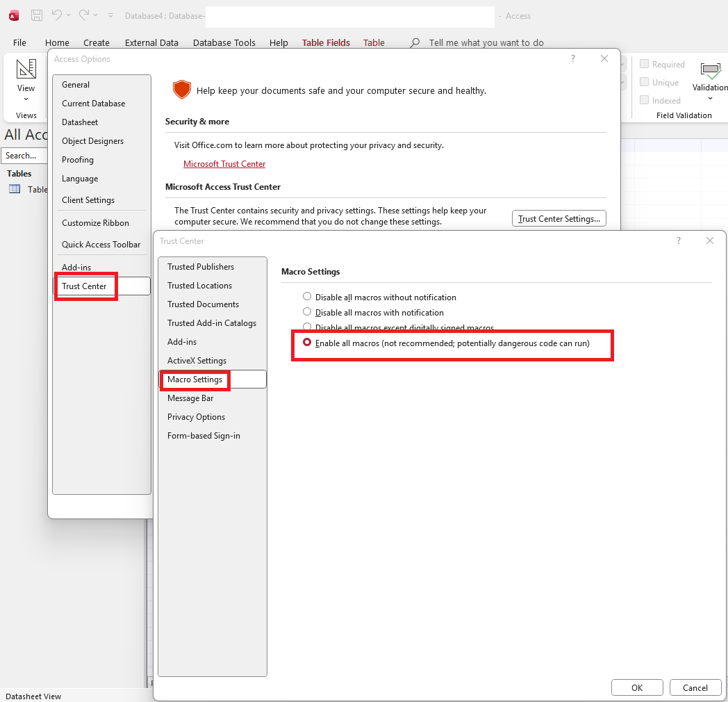
Task: Switch to the Home ribbon tab
Action: [x=57, y=42]
